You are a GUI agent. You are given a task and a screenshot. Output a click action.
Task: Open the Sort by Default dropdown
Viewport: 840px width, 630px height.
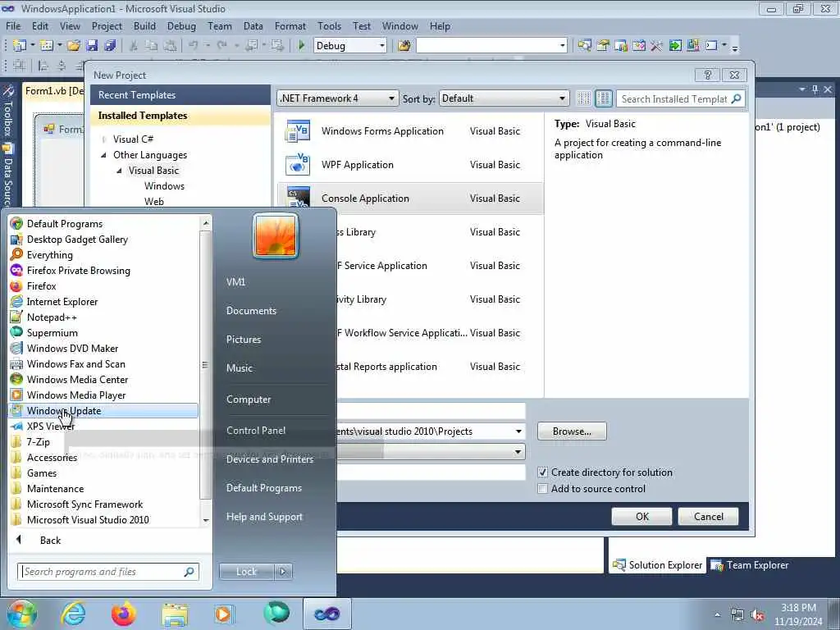(504, 98)
